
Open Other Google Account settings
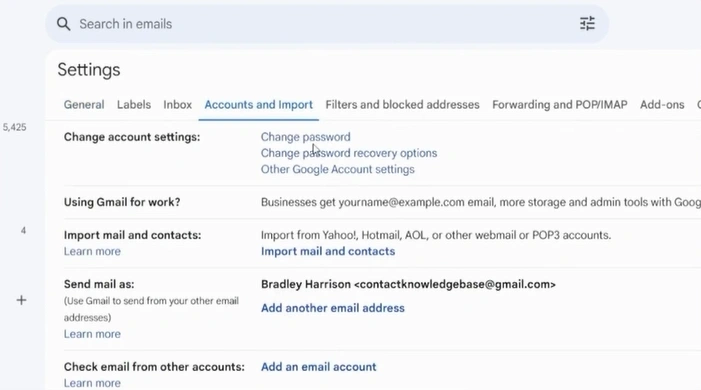(338, 169)
